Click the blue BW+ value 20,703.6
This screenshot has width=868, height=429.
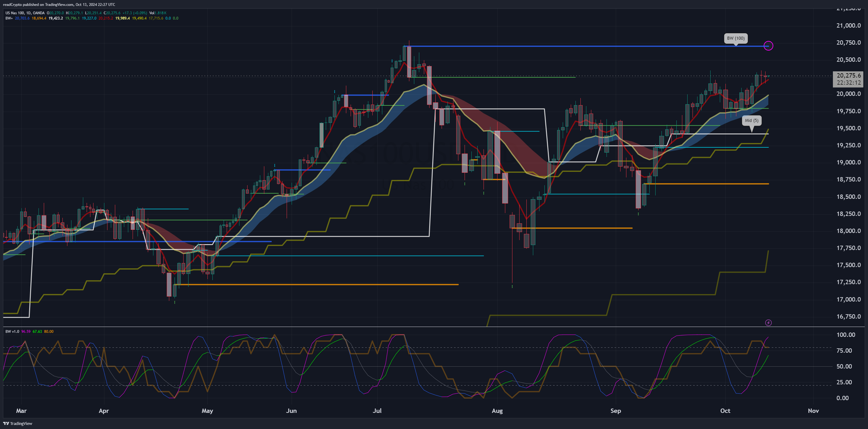pos(22,18)
